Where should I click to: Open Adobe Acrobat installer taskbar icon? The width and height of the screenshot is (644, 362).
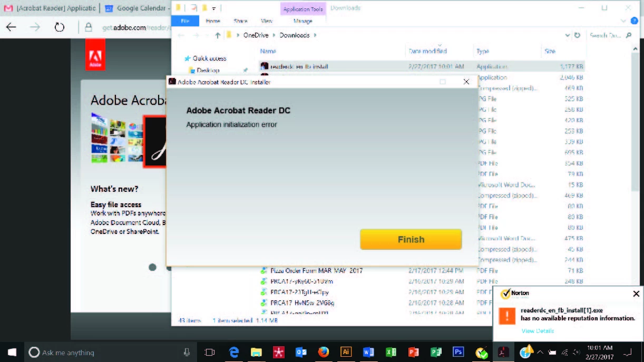click(x=503, y=352)
